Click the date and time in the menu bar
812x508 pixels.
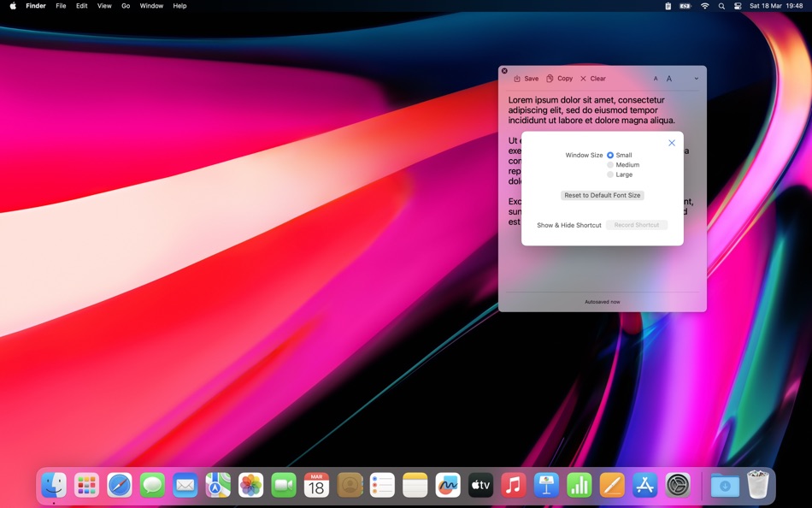click(776, 6)
